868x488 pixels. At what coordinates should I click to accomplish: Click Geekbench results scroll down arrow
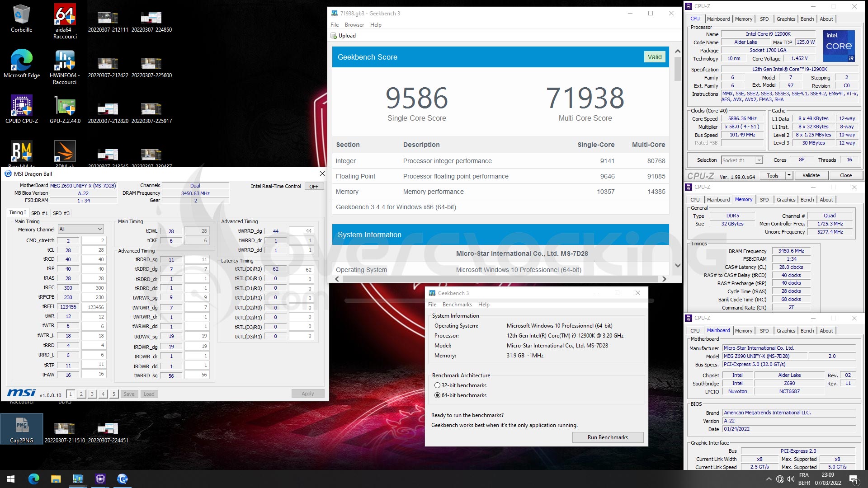(x=677, y=265)
